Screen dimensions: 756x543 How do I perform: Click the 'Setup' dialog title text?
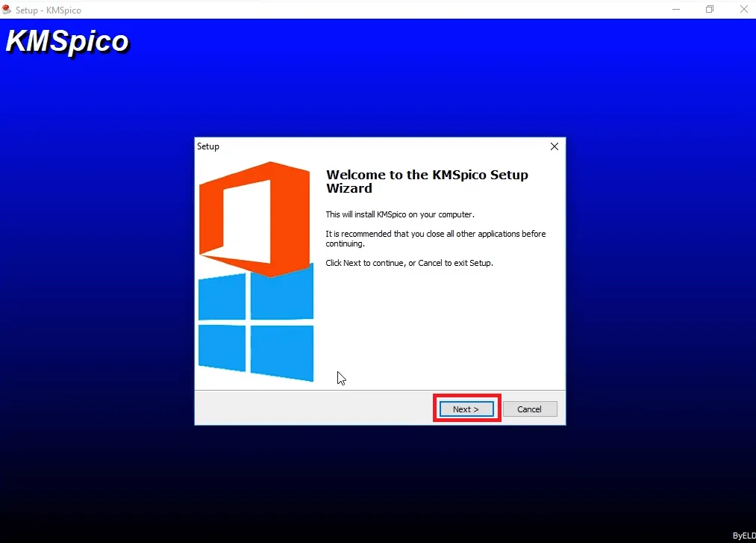coord(207,146)
